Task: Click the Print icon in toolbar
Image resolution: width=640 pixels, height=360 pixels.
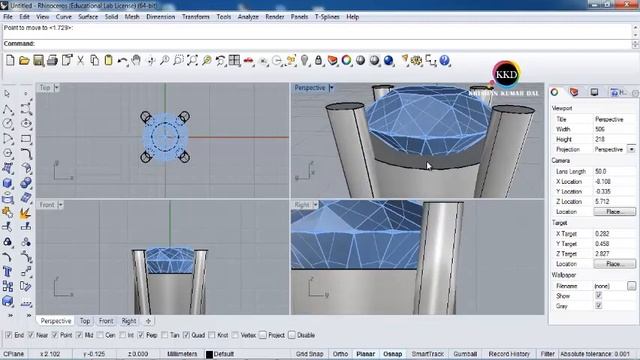Action: pyautogui.click(x=52, y=61)
